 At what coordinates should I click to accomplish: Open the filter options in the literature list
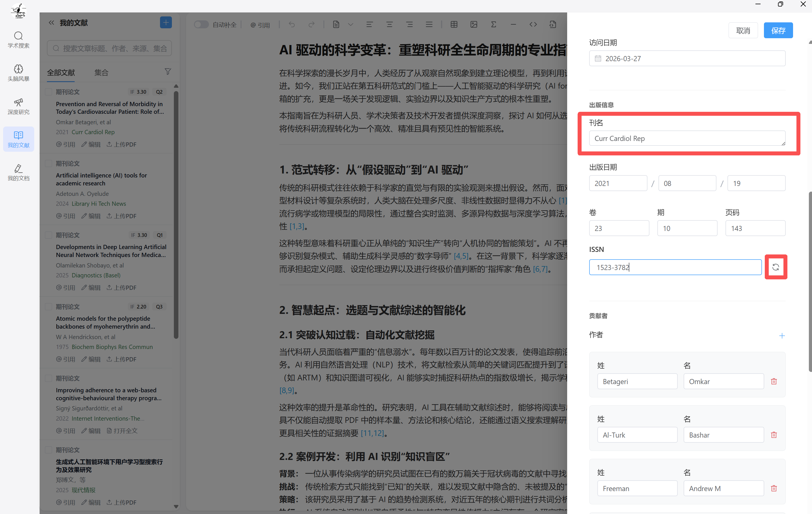(x=168, y=72)
